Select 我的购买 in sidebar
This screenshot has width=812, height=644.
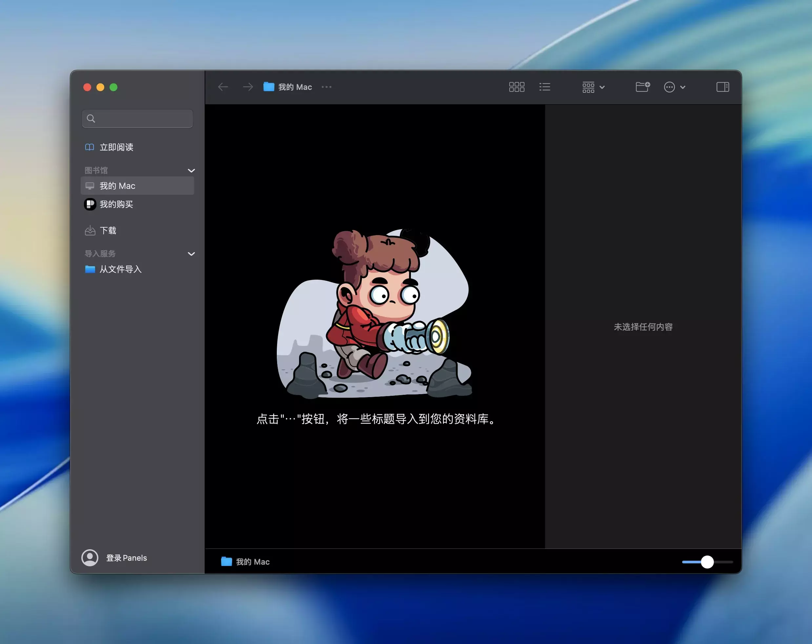116,204
